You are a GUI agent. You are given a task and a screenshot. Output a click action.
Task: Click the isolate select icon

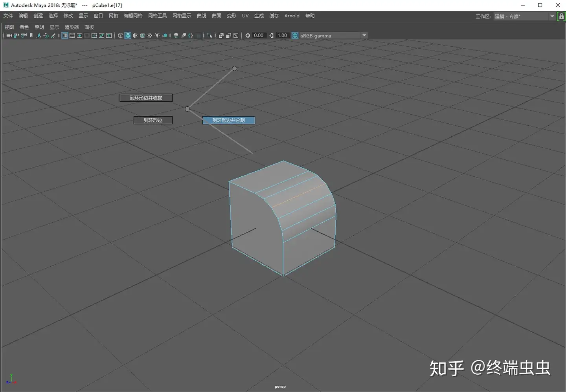pos(209,35)
